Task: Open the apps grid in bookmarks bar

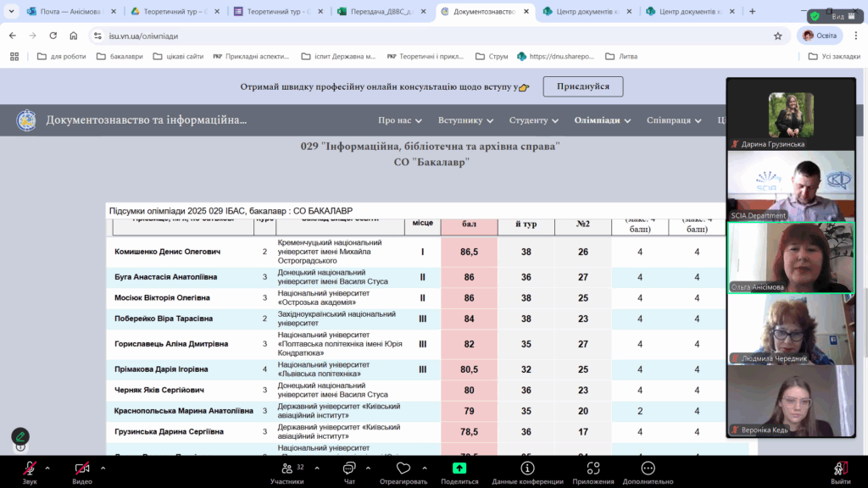Action: pyautogui.click(x=14, y=57)
